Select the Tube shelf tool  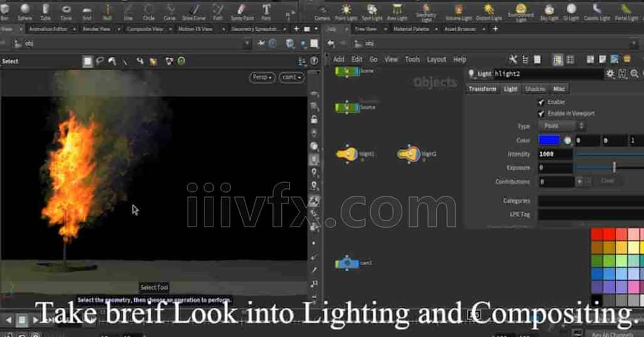pos(46,12)
